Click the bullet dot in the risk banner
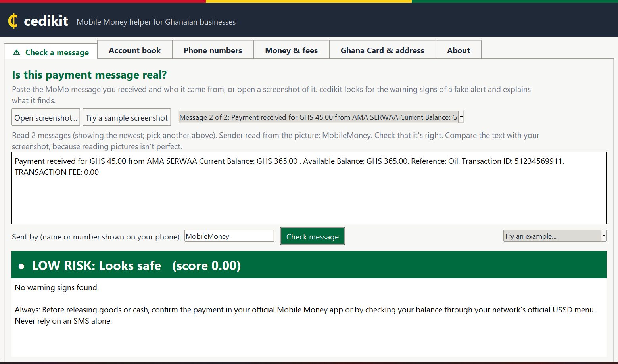The height and width of the screenshot is (364, 618). pyautogui.click(x=21, y=266)
